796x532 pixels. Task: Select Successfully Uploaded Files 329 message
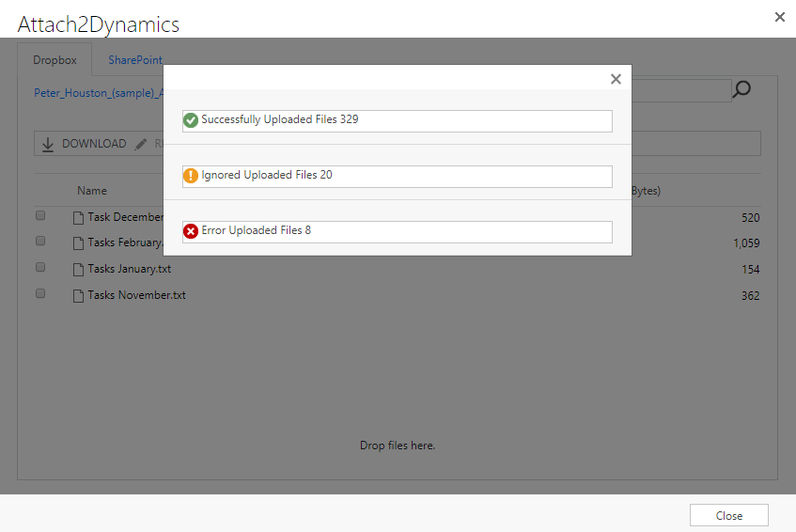point(398,121)
